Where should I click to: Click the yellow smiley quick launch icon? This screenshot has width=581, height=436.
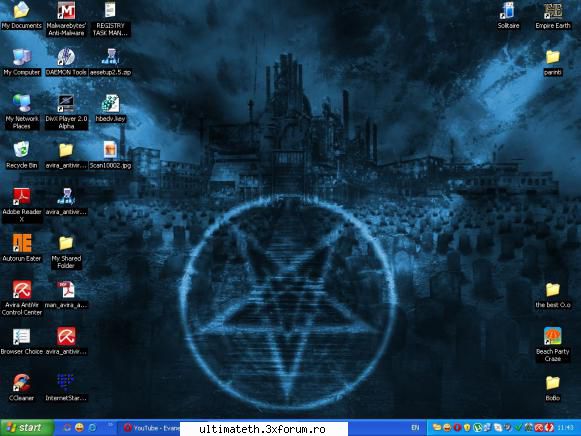pos(79,427)
